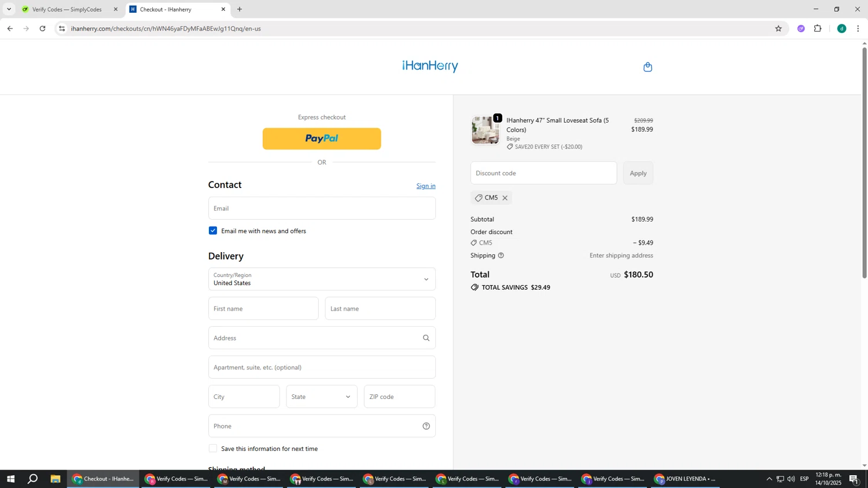The image size is (868, 488).
Task: Open the browser extensions puzzle icon
Action: point(818,28)
